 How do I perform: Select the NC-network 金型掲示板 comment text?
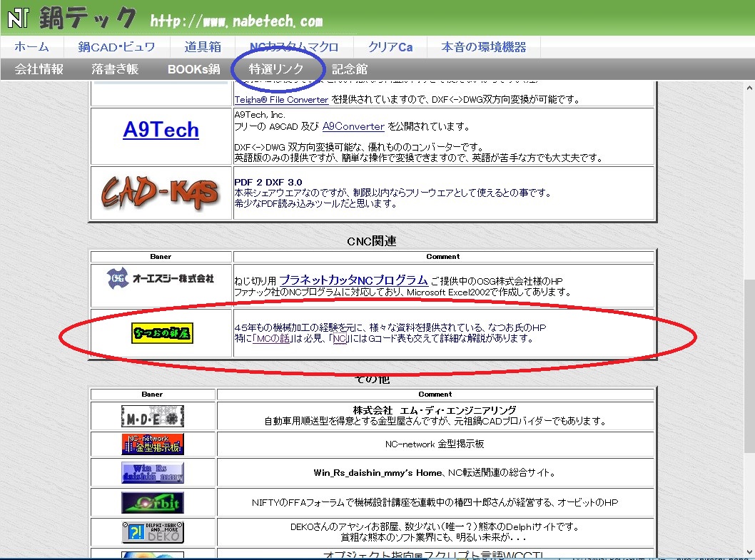(435, 444)
